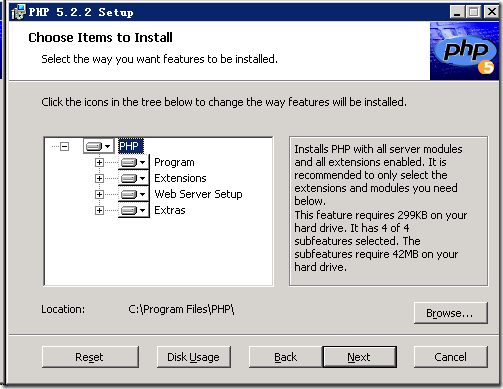
Task: Open the Extras feature install-state dropdown
Action: 134,210
